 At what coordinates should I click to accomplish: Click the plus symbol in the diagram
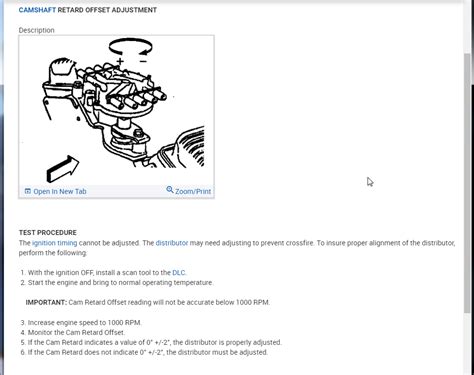click(120, 61)
